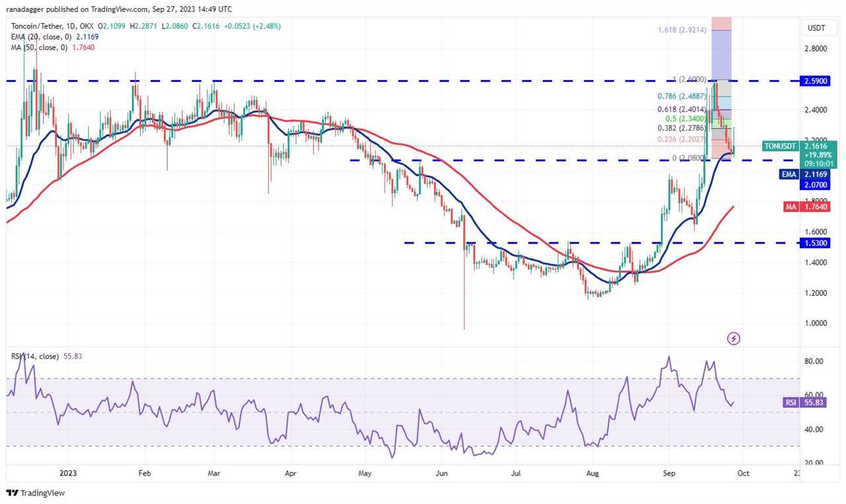Click the 0.618 (2.4014) Fibonacci level label
Image resolution: width=846 pixels, height=504 pixels.
tap(681, 110)
